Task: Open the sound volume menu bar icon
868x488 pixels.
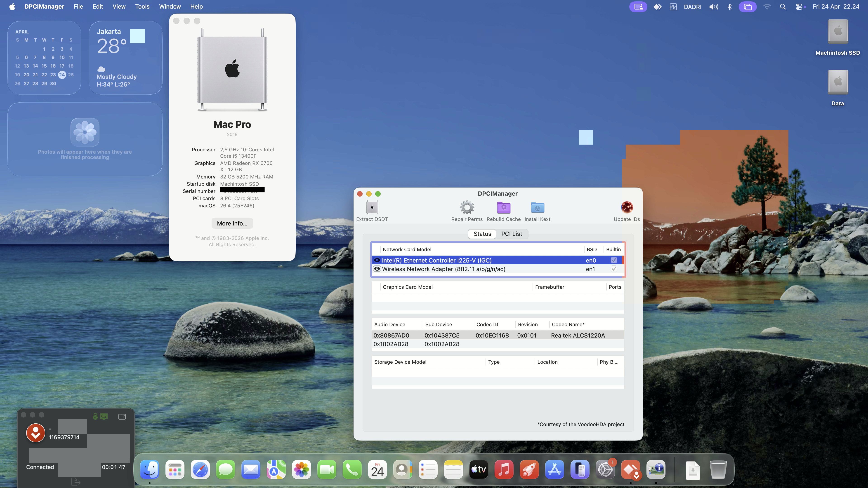Action: click(713, 7)
